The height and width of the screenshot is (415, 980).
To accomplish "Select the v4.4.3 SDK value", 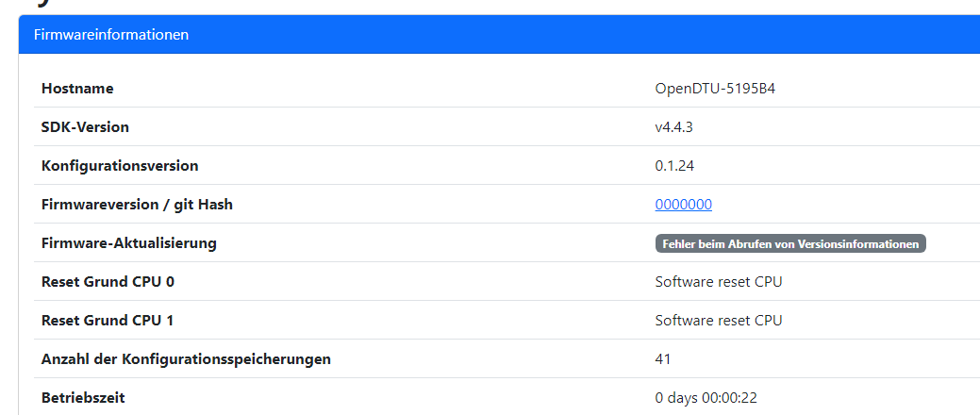I will click(x=676, y=127).
